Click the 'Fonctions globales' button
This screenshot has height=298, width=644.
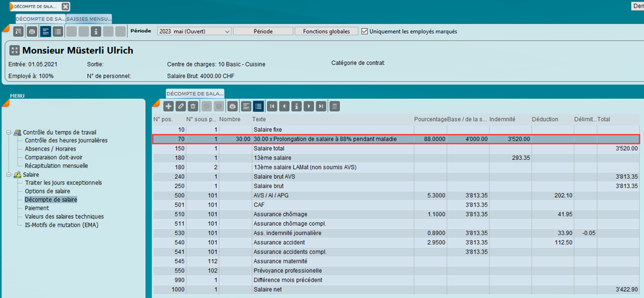(326, 31)
